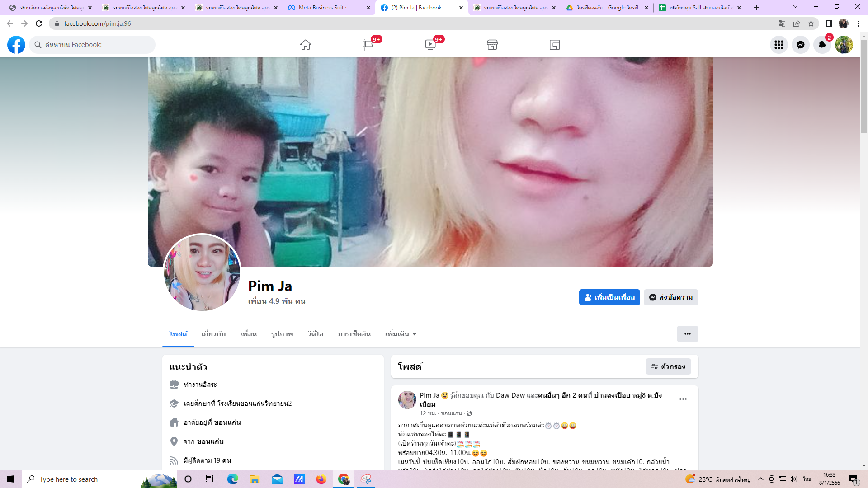The width and height of the screenshot is (868, 488).
Task: Open the Watch video icon
Action: pos(430,45)
